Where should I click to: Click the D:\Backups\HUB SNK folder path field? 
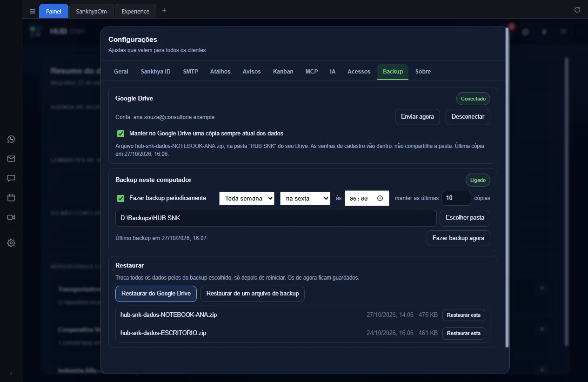(276, 218)
